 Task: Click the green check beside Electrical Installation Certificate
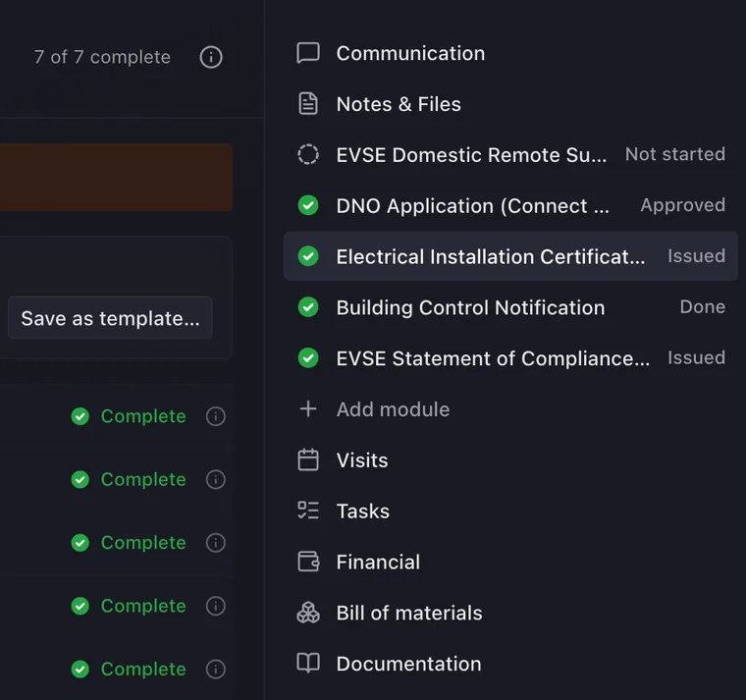coord(308,256)
